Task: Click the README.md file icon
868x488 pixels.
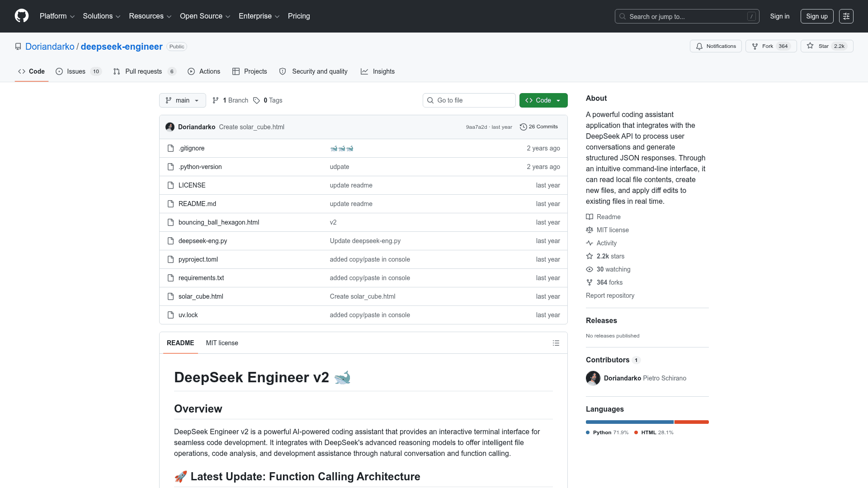Action: click(x=170, y=204)
